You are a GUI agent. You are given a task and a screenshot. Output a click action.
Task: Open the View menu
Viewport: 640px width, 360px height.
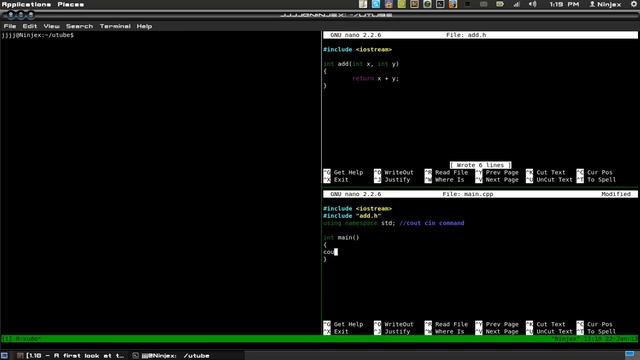pos(51,26)
